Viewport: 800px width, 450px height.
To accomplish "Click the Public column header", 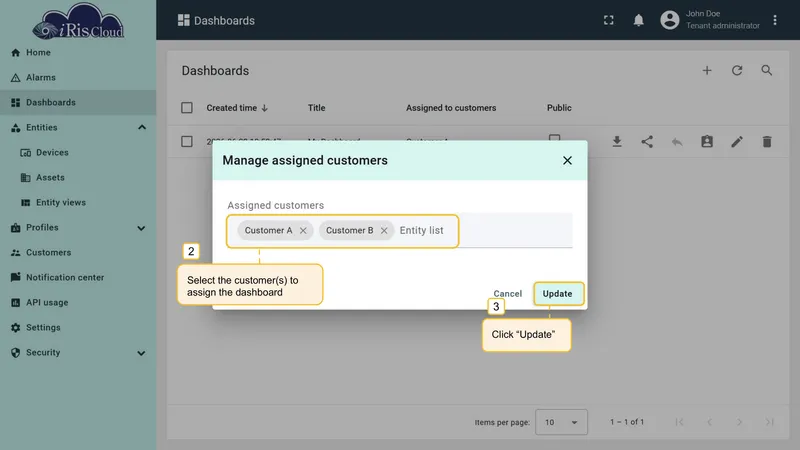I will pyautogui.click(x=559, y=108).
